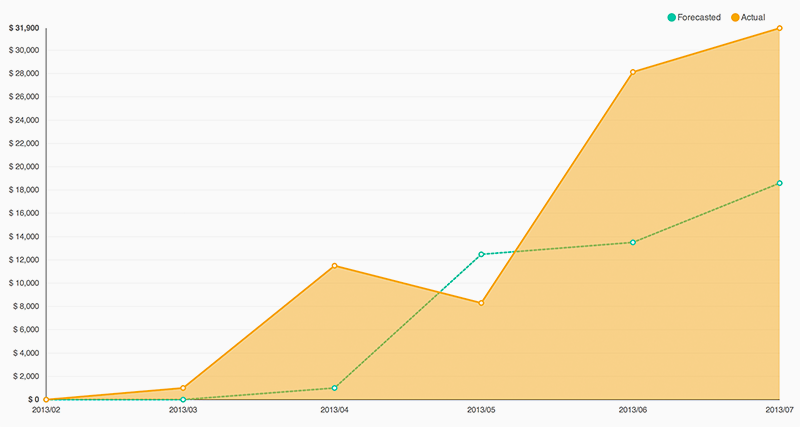800x427 pixels.
Task: Click the $ 0 y-axis label
Action: pos(33,399)
